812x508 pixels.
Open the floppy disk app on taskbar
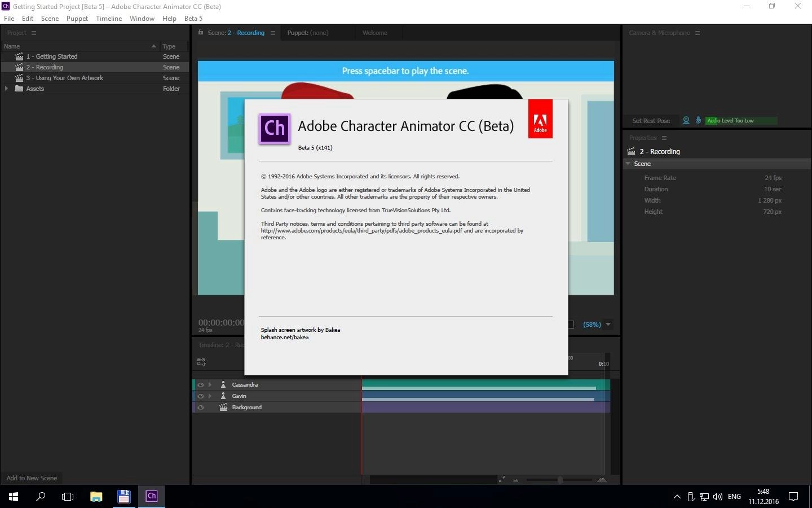pyautogui.click(x=123, y=496)
